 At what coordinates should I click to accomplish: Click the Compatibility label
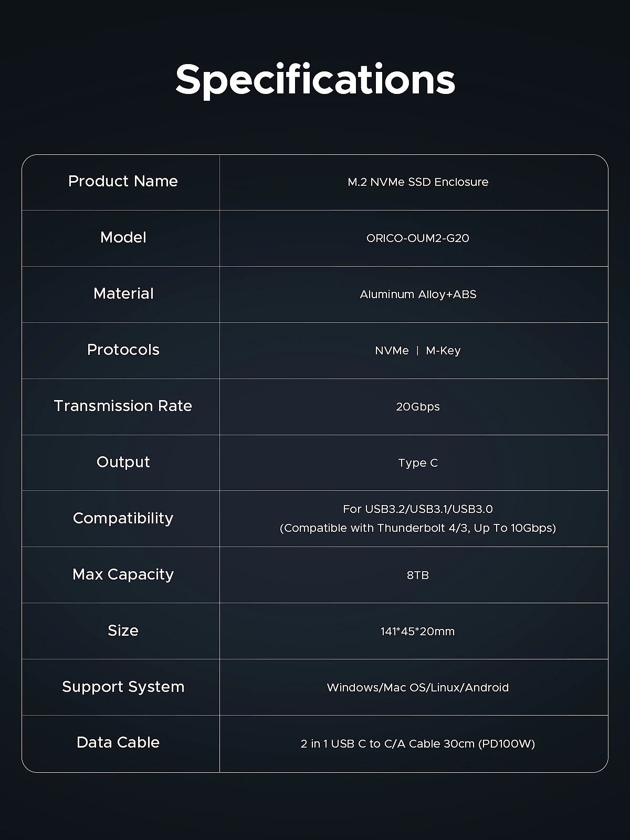[x=123, y=518]
